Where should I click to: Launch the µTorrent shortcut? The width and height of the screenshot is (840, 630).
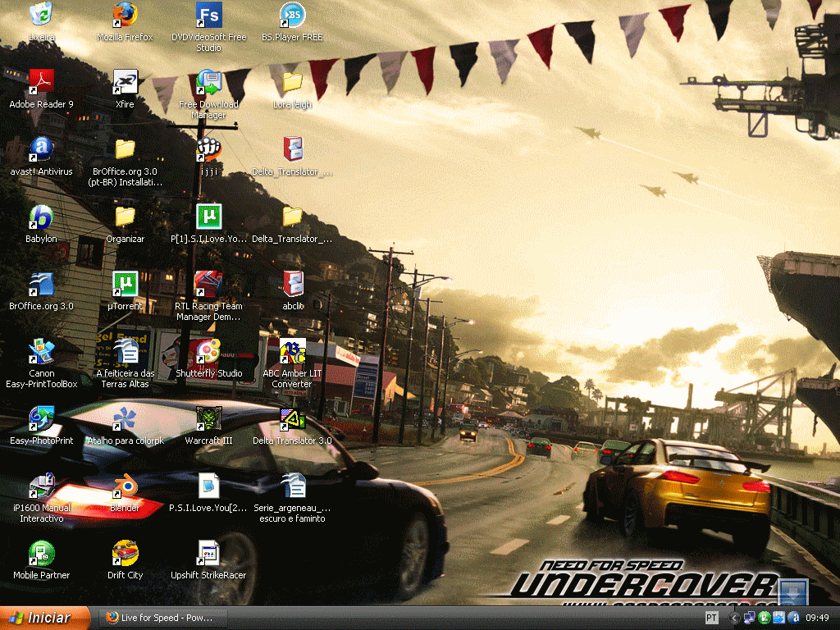[125, 283]
